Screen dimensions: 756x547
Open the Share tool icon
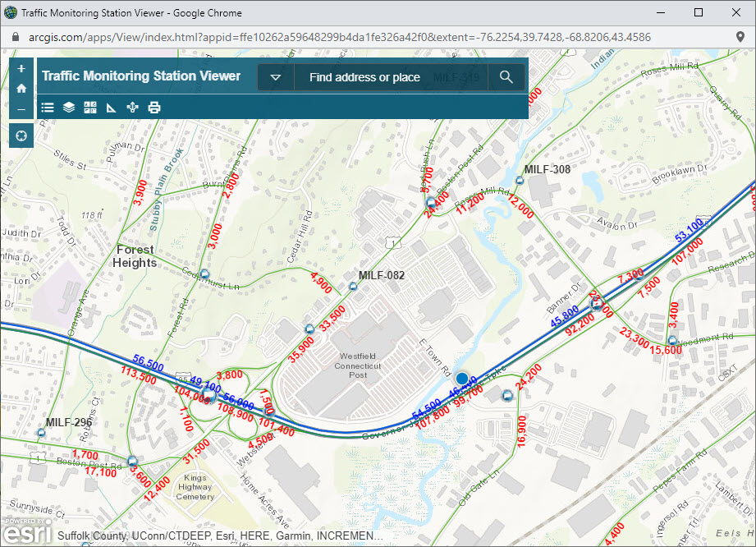(x=133, y=107)
